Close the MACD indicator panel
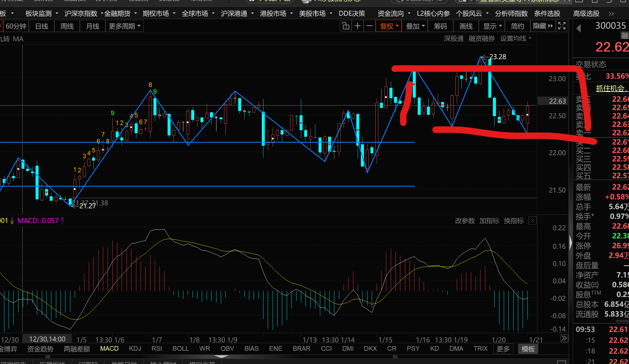Image resolution: width=629 pixels, height=364 pixels. (x=532, y=221)
